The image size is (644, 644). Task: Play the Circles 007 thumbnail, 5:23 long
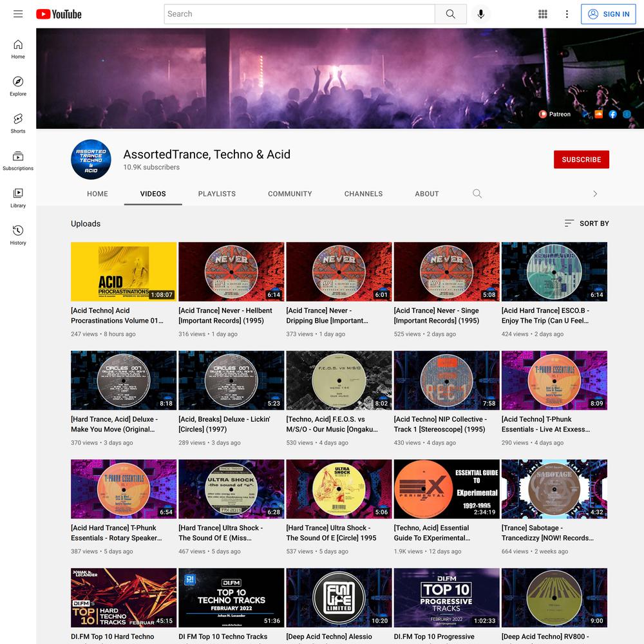point(231,381)
